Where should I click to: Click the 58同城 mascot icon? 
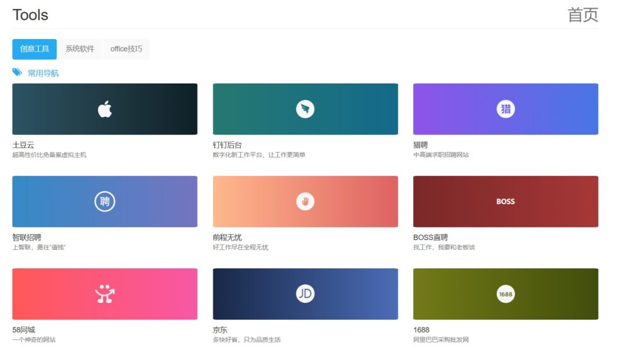pyautogui.click(x=105, y=293)
